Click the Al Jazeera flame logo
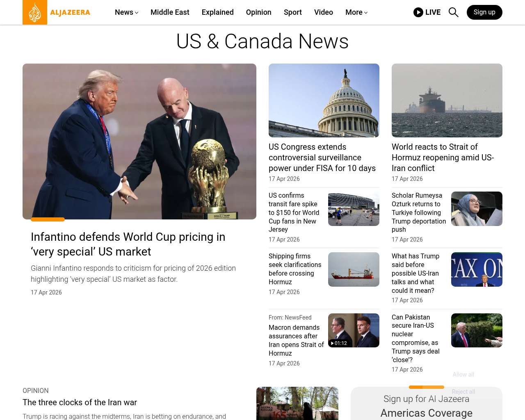This screenshot has height=420, width=525. click(35, 12)
